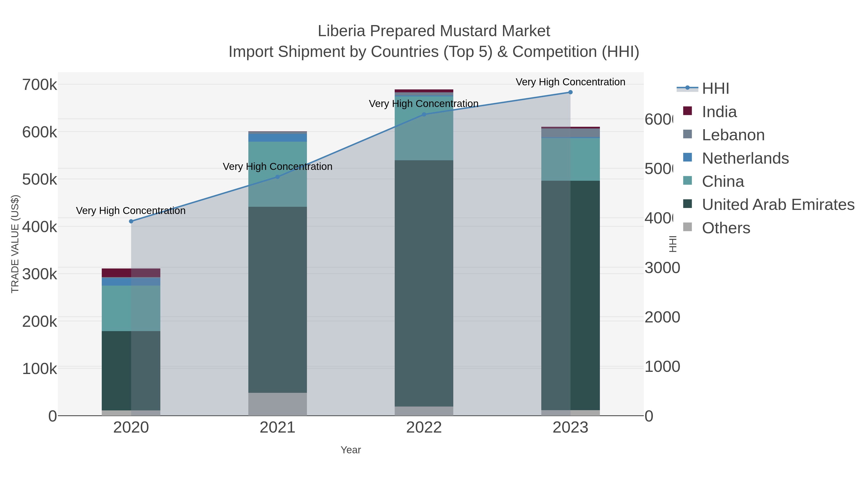Click the 2021 Others bar segment
Viewport: 868px width, 488px height.
point(278,404)
